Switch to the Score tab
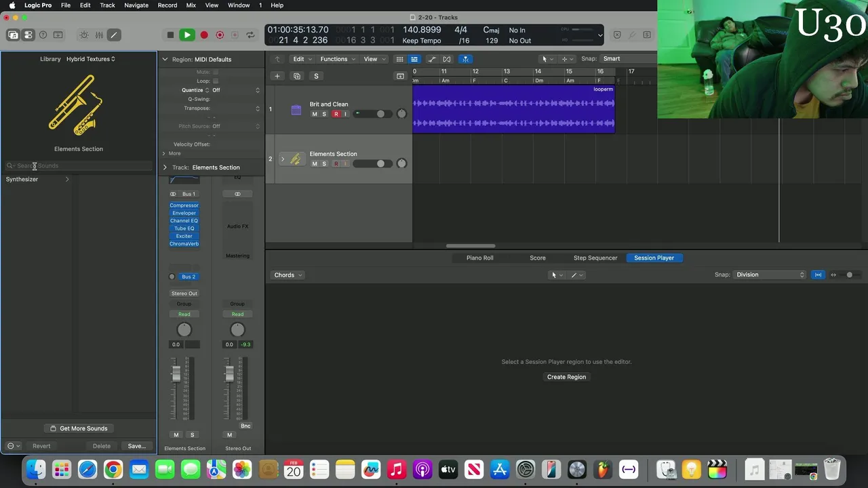Screen dimensions: 868x488 pos(538,258)
